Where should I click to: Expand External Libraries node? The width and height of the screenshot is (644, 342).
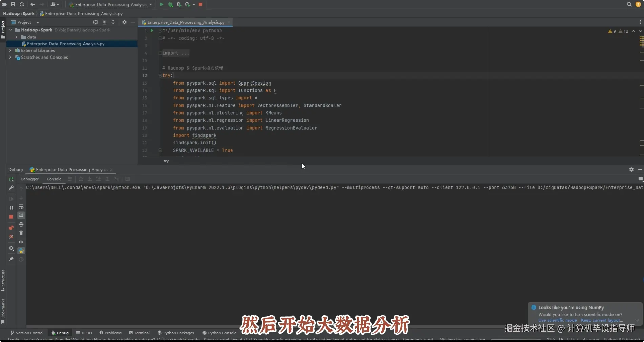coord(10,50)
